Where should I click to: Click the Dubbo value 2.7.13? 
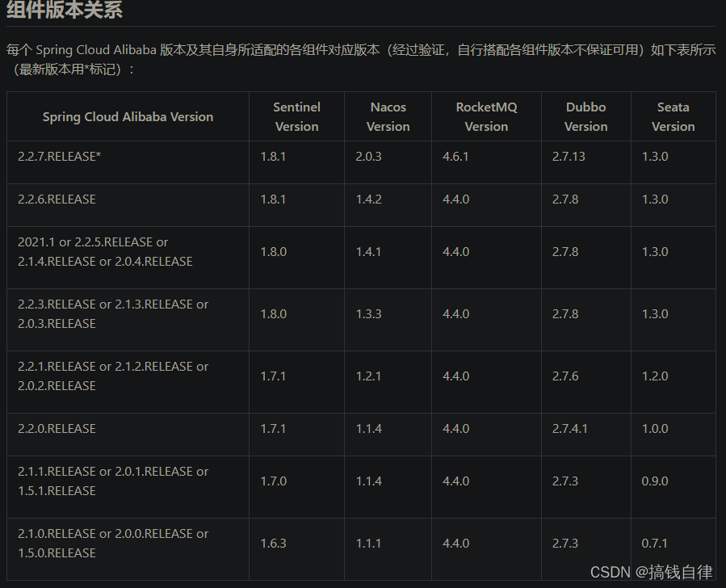(569, 157)
